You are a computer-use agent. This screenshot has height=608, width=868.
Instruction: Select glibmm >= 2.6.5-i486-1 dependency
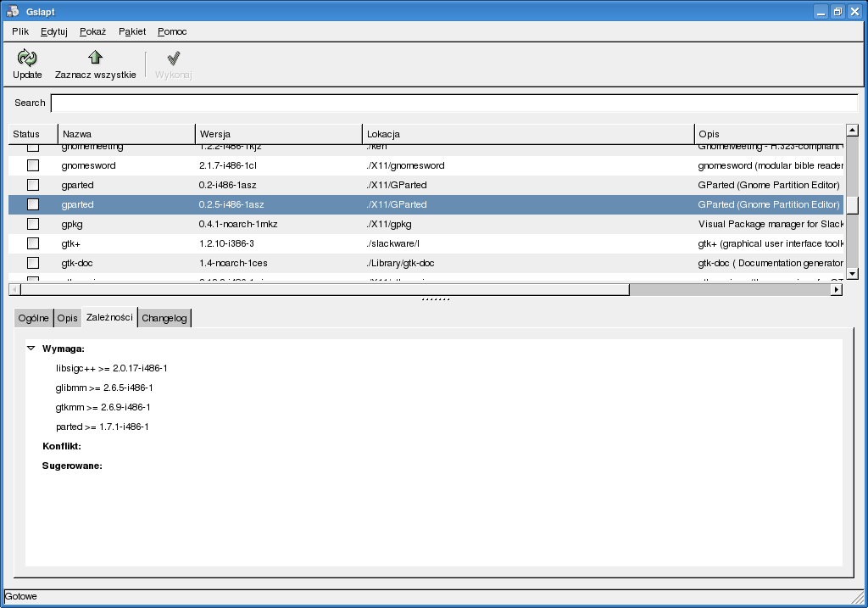coord(104,388)
